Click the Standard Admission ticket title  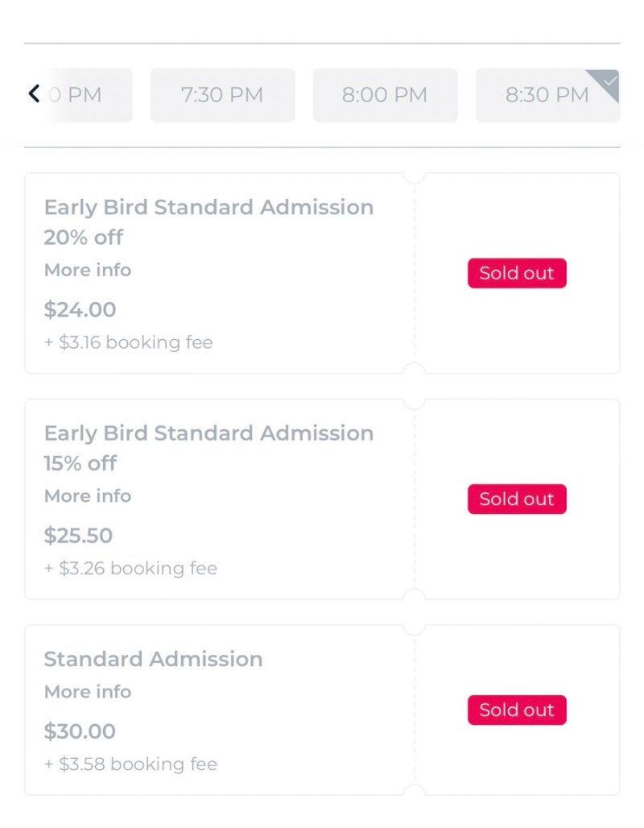(x=153, y=659)
